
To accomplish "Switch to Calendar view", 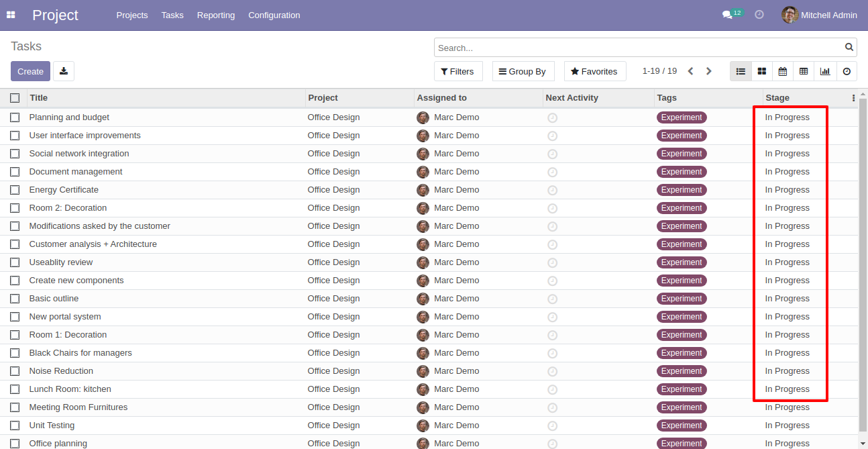I will coord(782,71).
